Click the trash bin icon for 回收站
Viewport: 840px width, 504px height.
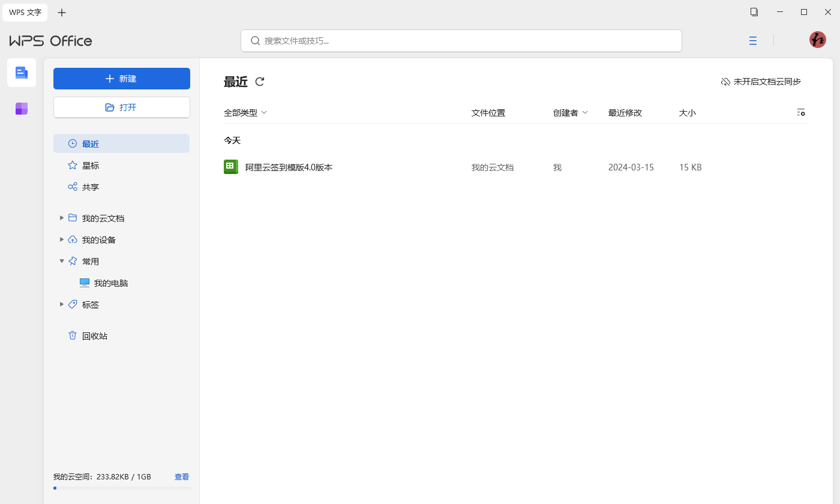click(73, 335)
